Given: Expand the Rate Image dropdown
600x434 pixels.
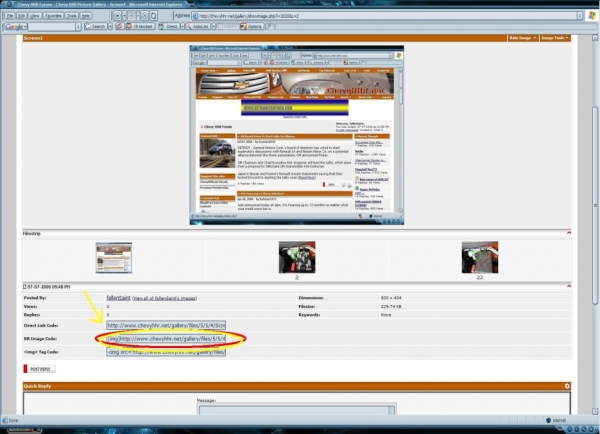Looking at the screenshot, I should coord(519,38).
